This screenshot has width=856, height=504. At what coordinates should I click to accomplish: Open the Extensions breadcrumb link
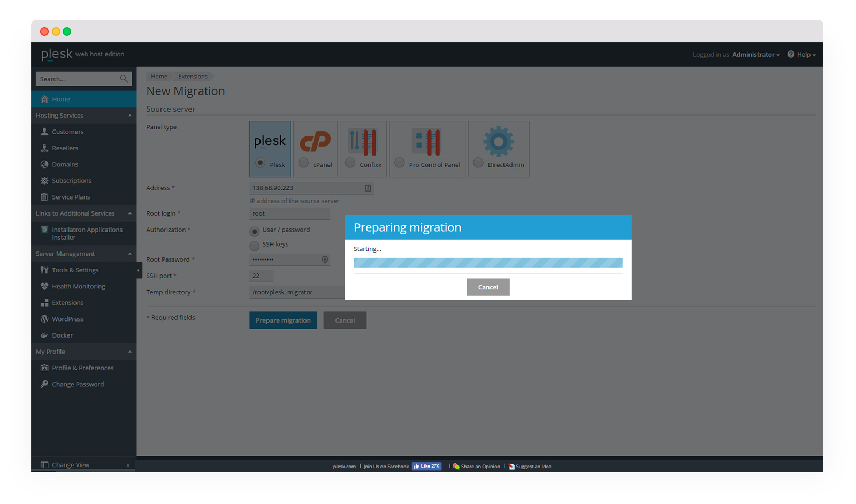click(x=193, y=76)
